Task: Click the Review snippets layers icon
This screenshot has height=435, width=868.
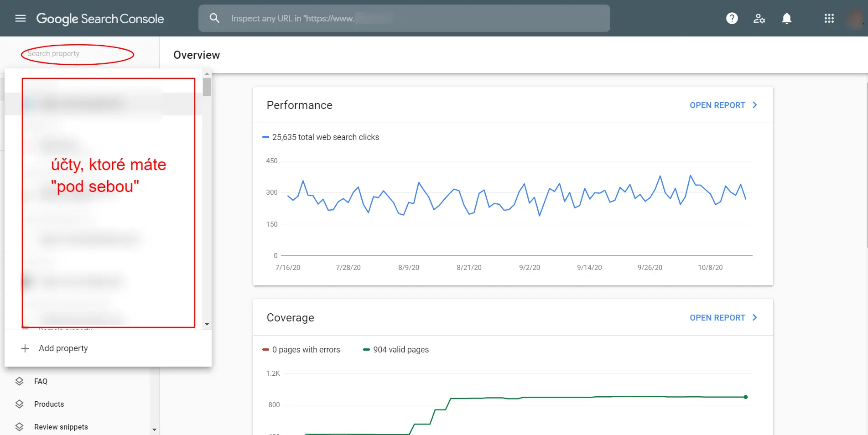Action: pyautogui.click(x=19, y=427)
